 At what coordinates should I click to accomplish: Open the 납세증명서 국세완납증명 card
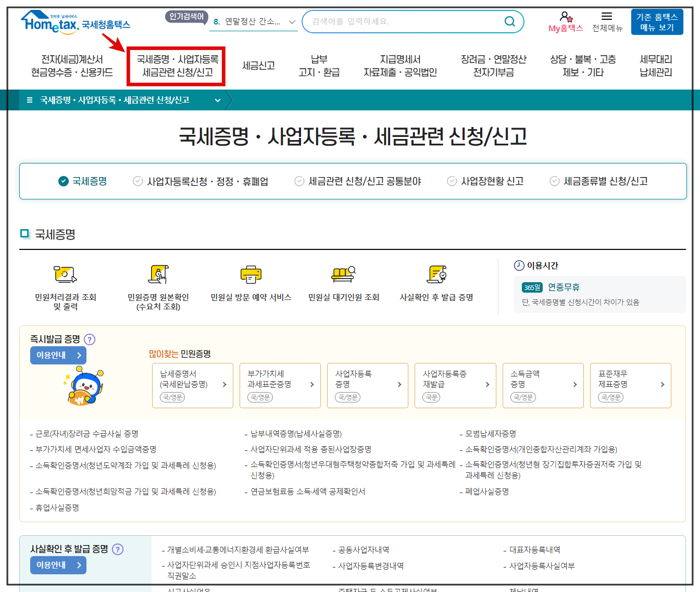pyautogui.click(x=193, y=385)
